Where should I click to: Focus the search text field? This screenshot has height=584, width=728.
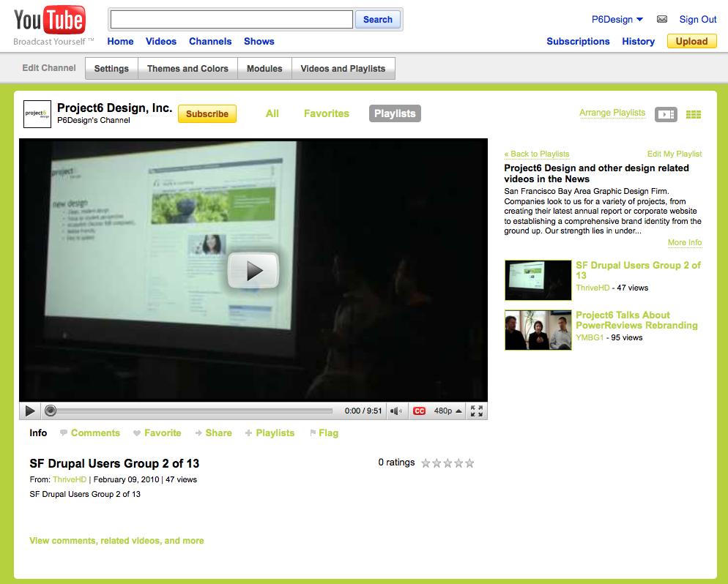tap(231, 20)
